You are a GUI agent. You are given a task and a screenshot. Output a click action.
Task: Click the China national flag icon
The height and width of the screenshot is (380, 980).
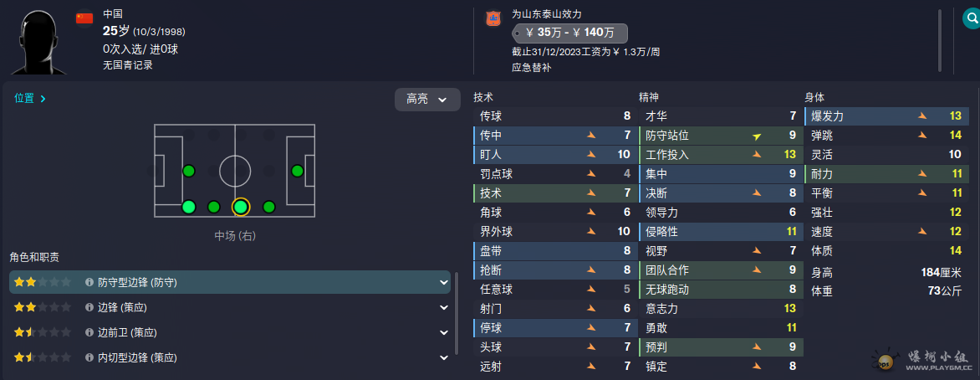[x=84, y=18]
